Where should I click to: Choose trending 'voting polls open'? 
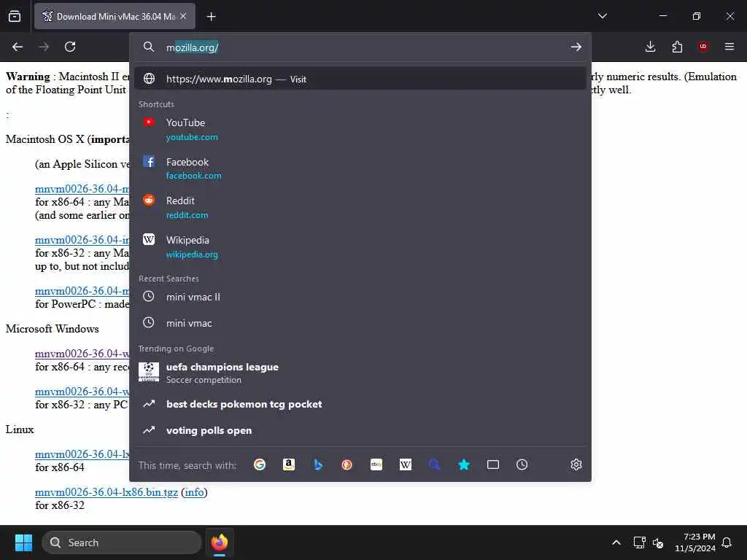tap(360, 430)
